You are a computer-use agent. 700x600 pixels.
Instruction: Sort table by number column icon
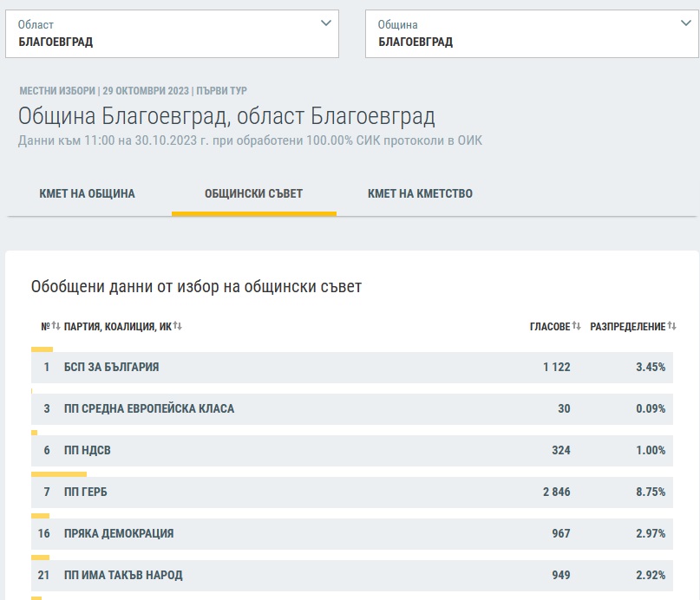pyautogui.click(x=56, y=326)
